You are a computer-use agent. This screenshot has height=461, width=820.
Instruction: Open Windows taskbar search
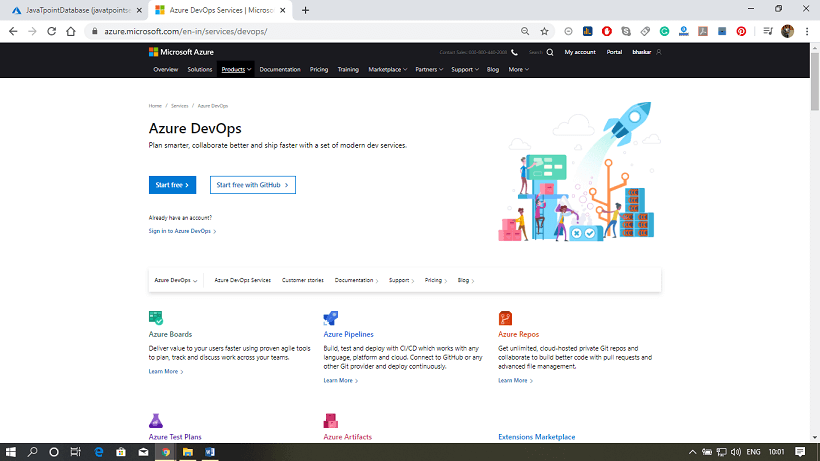point(32,452)
